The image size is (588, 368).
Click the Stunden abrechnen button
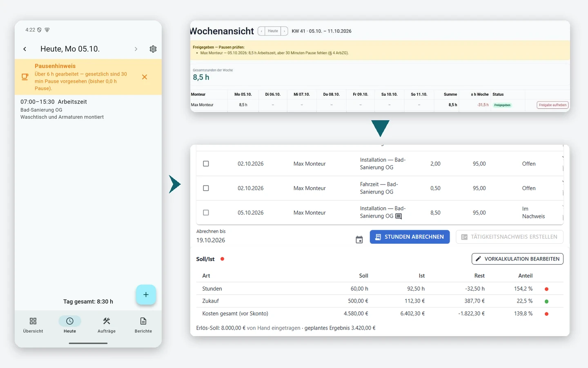410,237
